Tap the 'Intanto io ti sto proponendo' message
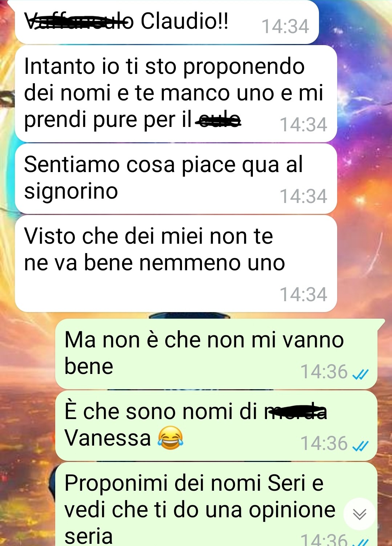The height and width of the screenshot is (546, 392). click(176, 93)
